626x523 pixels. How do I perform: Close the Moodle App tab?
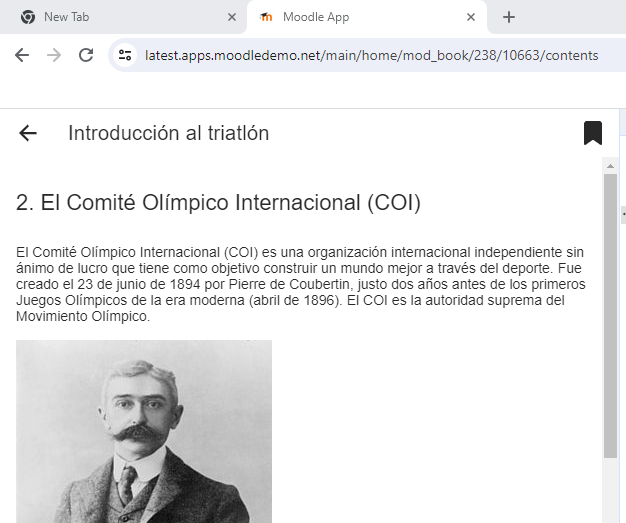coord(471,17)
